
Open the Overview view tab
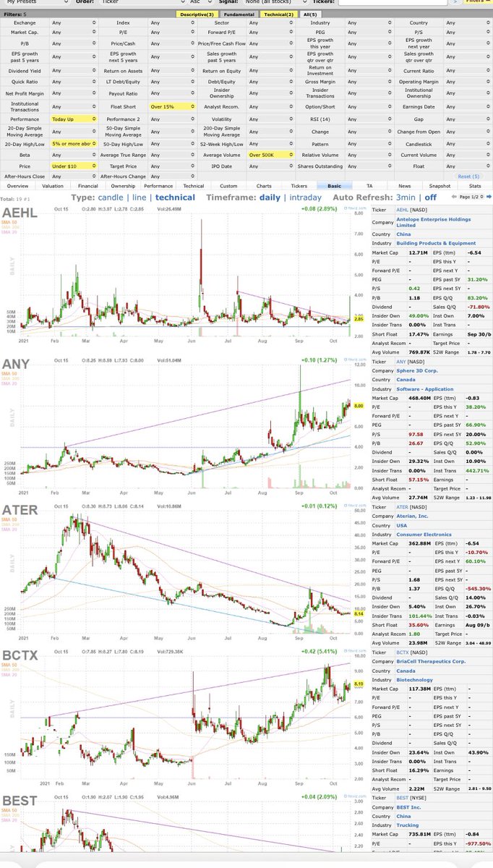17,186
